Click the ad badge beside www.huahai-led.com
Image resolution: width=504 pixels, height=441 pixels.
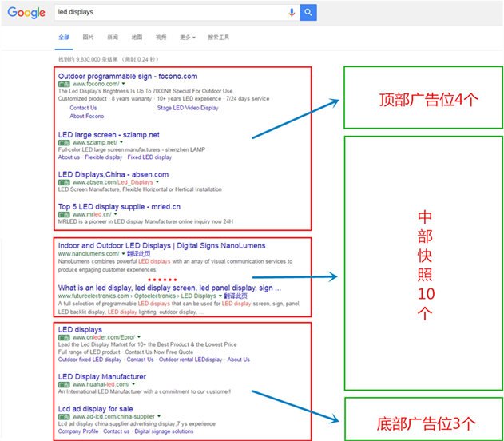64,384
